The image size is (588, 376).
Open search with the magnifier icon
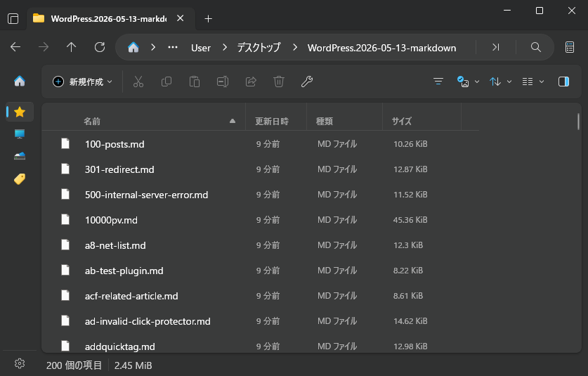(x=536, y=47)
